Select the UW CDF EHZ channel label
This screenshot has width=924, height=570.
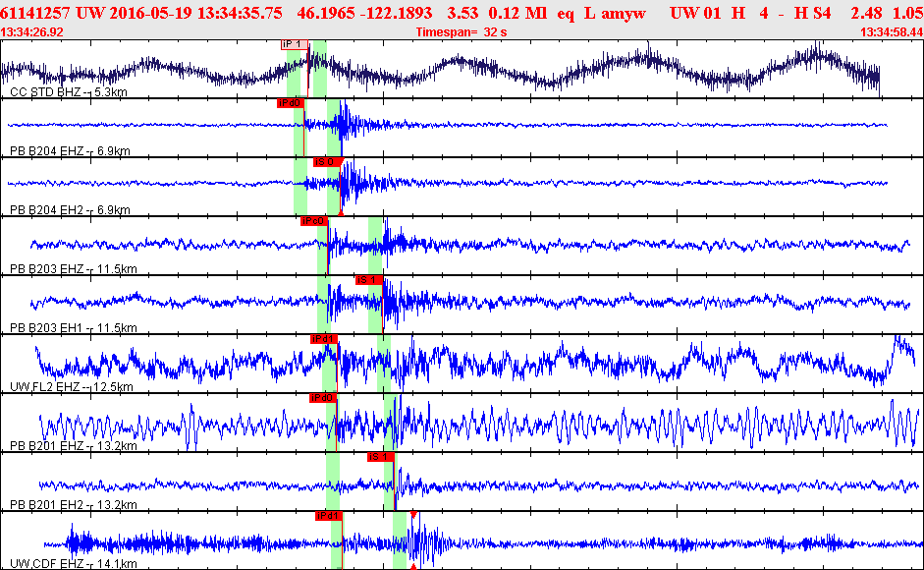[x=73, y=564]
